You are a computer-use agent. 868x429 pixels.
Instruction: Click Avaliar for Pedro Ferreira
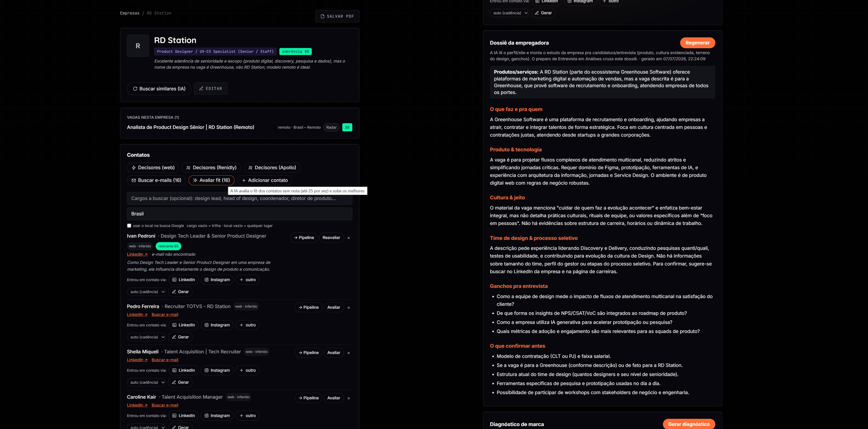tap(334, 307)
